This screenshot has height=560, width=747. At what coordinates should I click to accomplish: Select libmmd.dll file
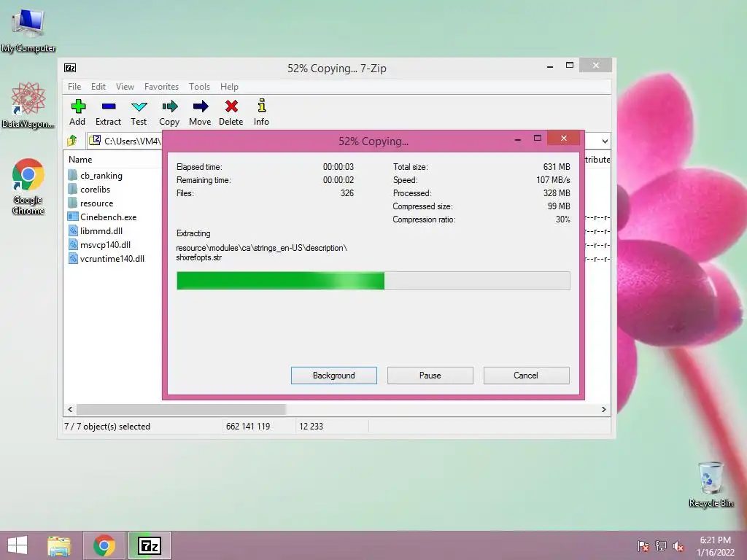[96, 230]
